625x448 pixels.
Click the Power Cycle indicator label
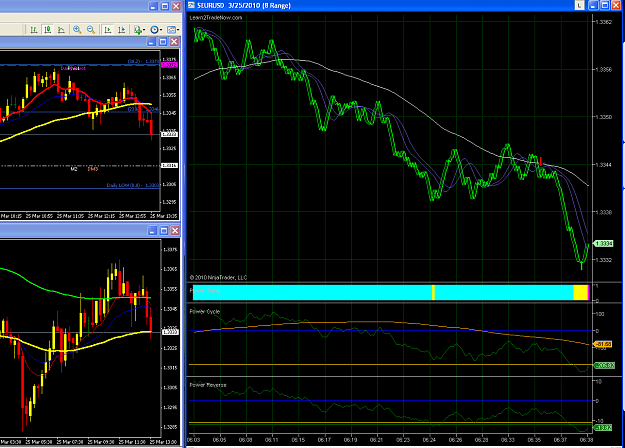(204, 311)
